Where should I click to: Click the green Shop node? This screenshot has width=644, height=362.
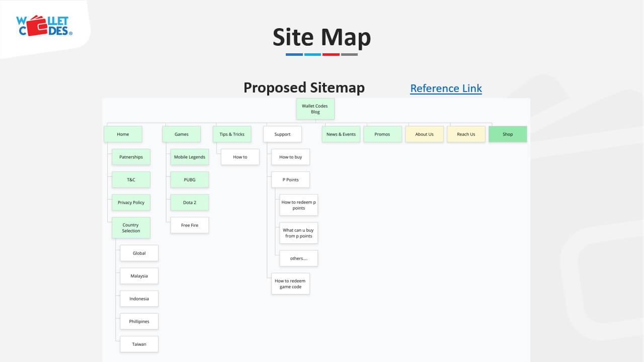(x=508, y=134)
